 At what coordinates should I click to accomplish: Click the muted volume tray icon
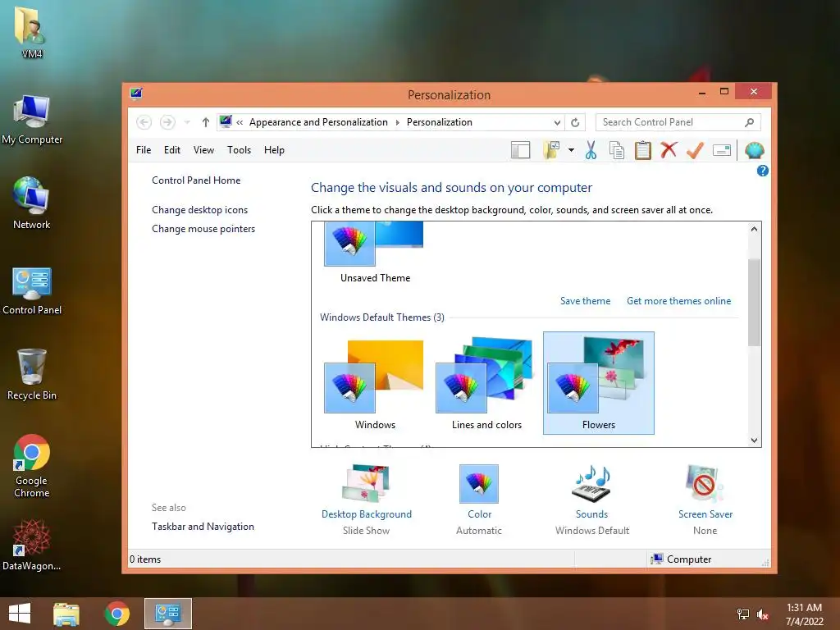click(762, 614)
